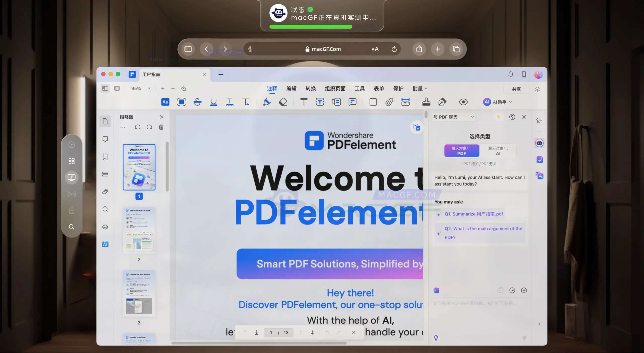Select the PDF chat target in 选择类型

click(x=462, y=151)
